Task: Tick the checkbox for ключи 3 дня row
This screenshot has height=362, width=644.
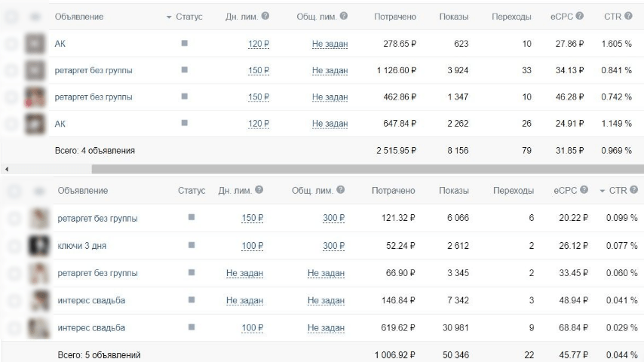Action: coord(14,246)
